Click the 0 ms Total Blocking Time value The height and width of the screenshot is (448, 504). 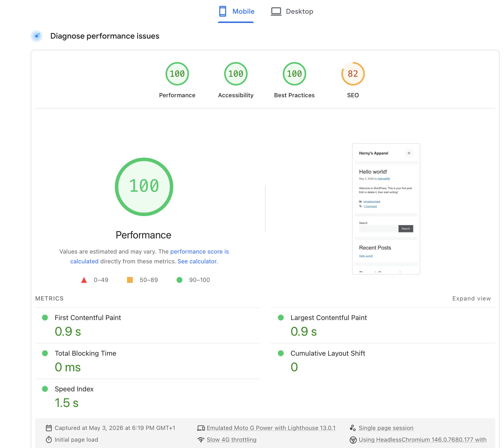[68, 367]
